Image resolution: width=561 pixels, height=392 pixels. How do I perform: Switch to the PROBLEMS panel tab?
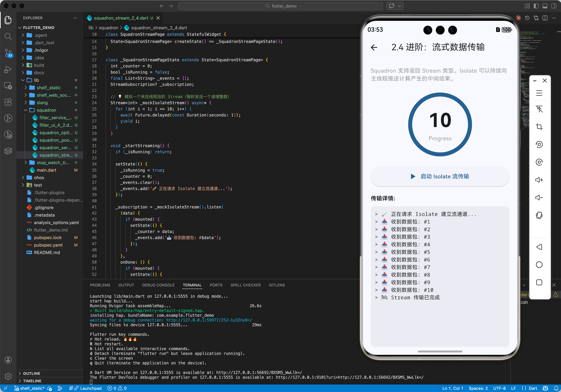coord(100,285)
